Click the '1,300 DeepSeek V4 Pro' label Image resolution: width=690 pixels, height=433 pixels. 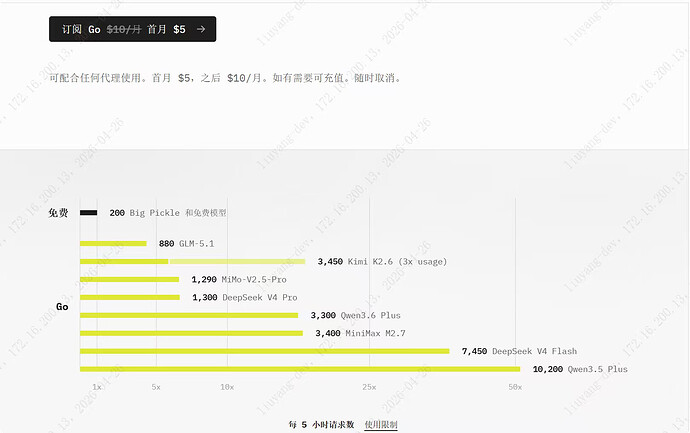point(245,297)
